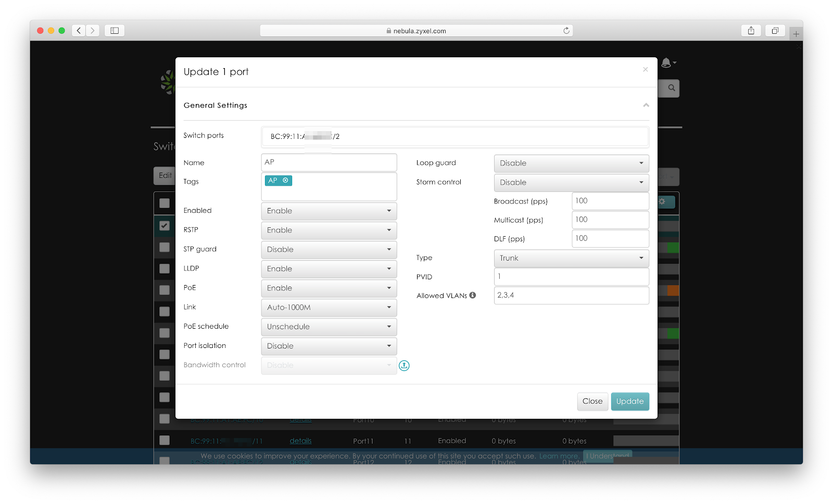Remove the AP tag chip

(x=285, y=180)
